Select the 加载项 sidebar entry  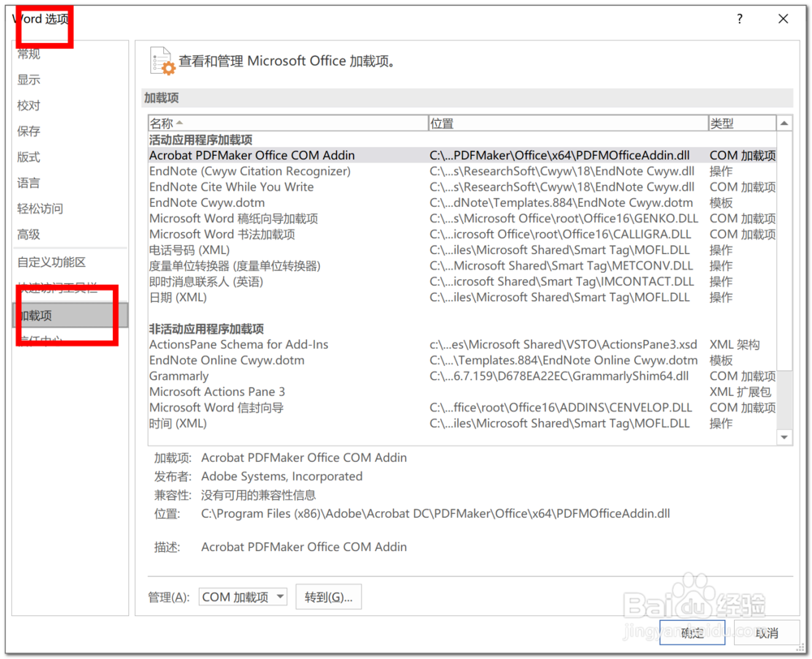pyautogui.click(x=71, y=315)
